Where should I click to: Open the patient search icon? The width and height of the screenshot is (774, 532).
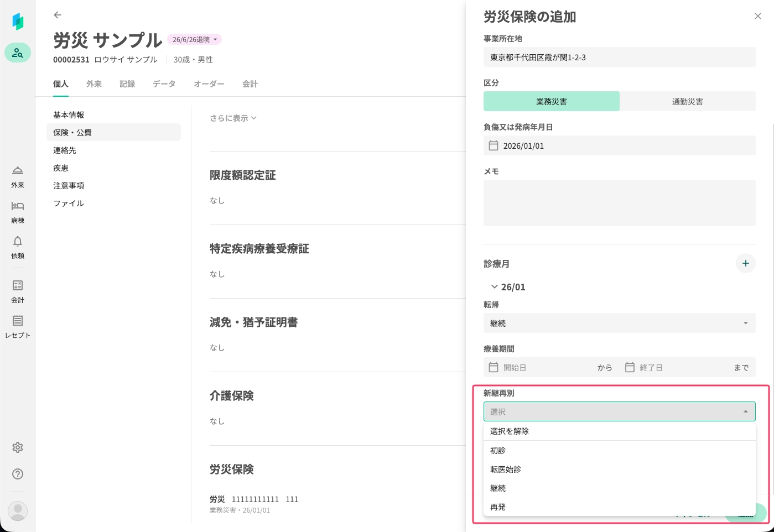(18, 53)
